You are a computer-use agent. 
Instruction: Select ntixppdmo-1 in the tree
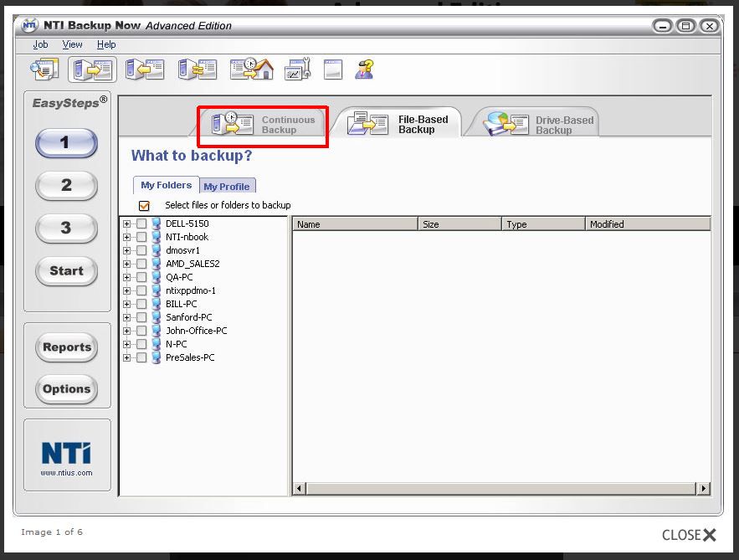pyautogui.click(x=191, y=290)
